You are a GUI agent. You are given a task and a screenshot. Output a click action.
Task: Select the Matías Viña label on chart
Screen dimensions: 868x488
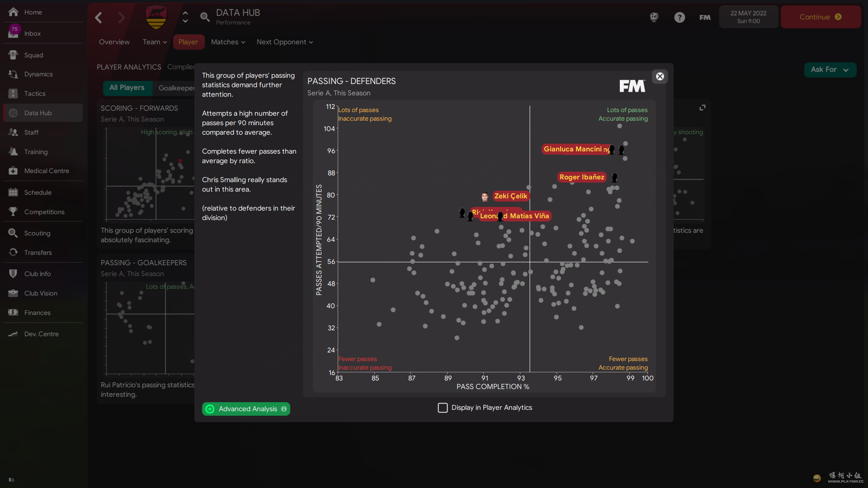529,216
